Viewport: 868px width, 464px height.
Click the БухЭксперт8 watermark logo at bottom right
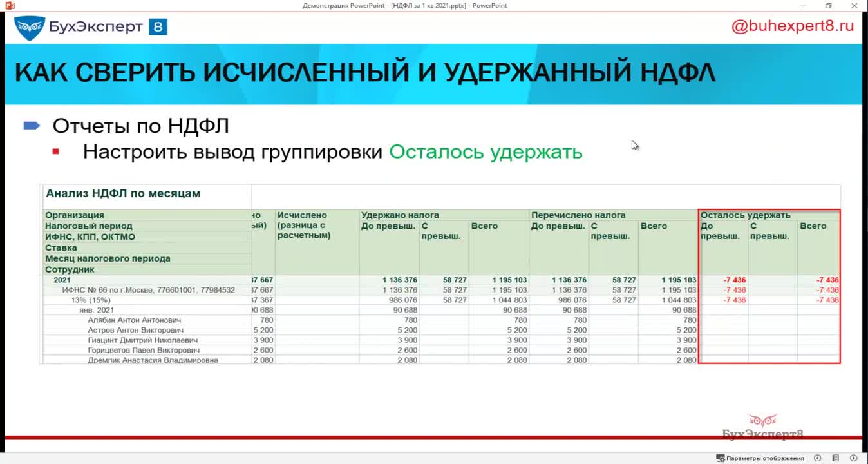(x=762, y=428)
